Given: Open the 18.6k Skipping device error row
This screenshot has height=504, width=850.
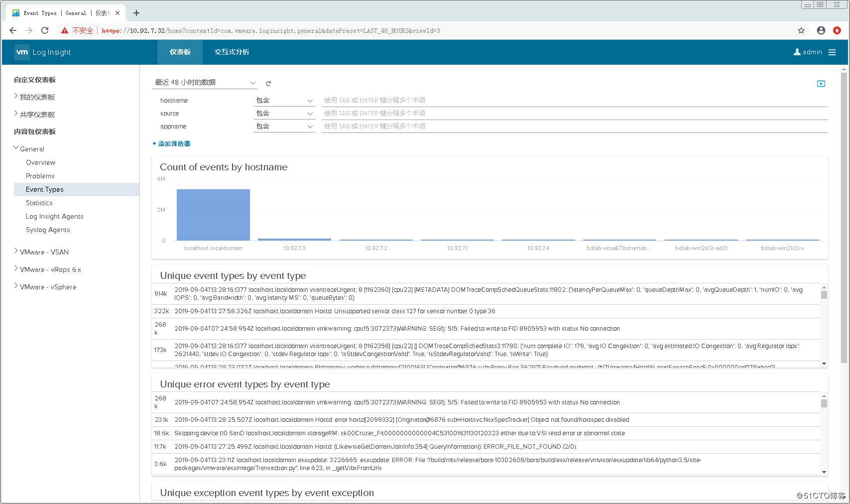Looking at the screenshot, I should (486, 433).
